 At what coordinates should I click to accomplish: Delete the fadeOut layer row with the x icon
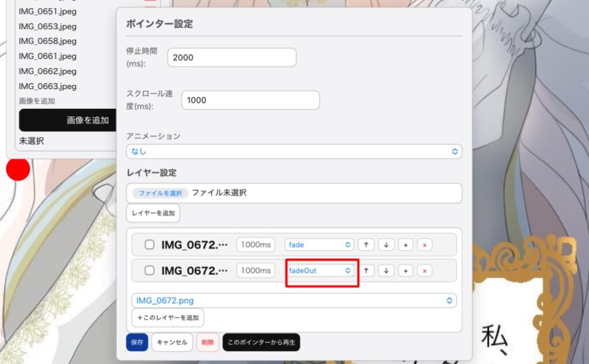click(x=424, y=271)
